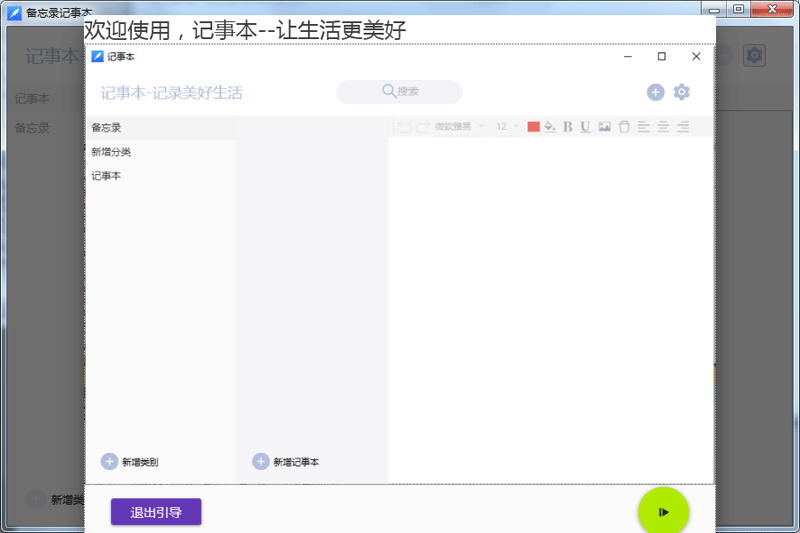Click 新增记事本 add button
Image resolution: width=800 pixels, height=533 pixels.
coord(286,462)
